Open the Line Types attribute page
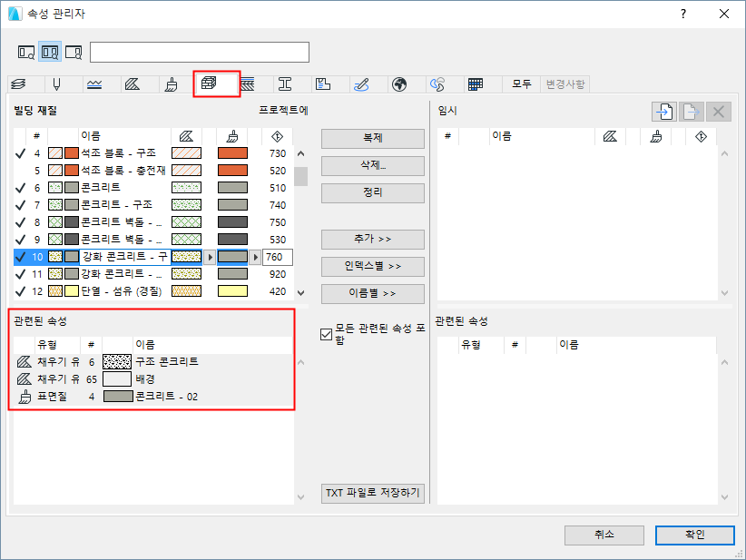The height and width of the screenshot is (560, 746). (x=95, y=84)
